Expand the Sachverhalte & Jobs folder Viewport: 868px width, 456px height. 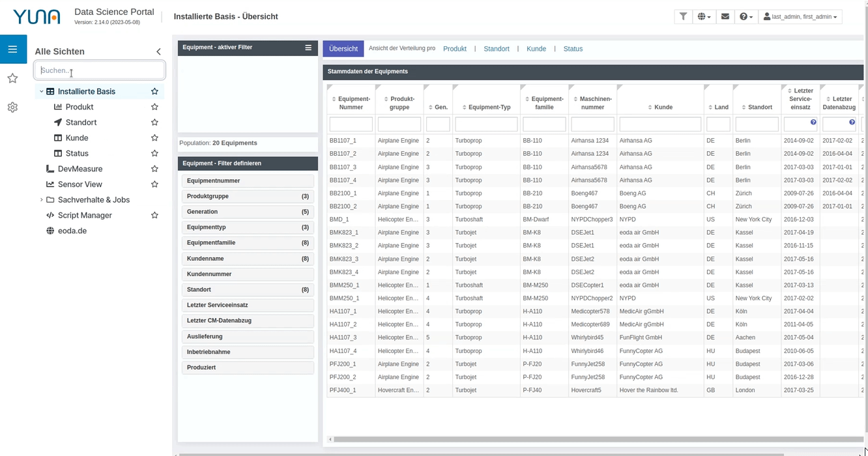41,200
